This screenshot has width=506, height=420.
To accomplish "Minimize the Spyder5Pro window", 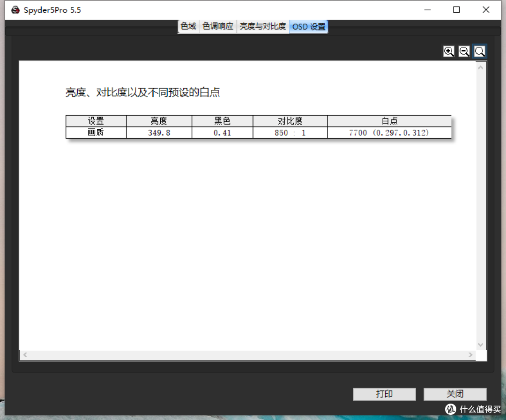I will 428,10.
